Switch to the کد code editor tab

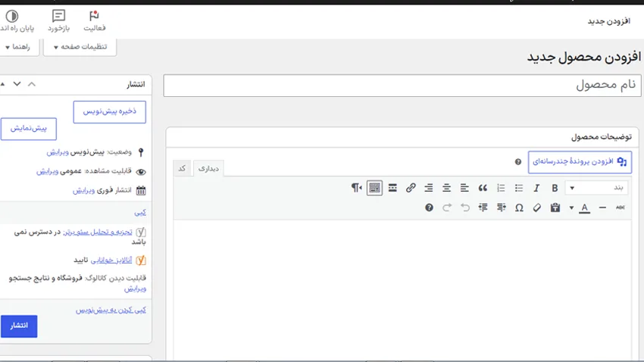coord(182,168)
